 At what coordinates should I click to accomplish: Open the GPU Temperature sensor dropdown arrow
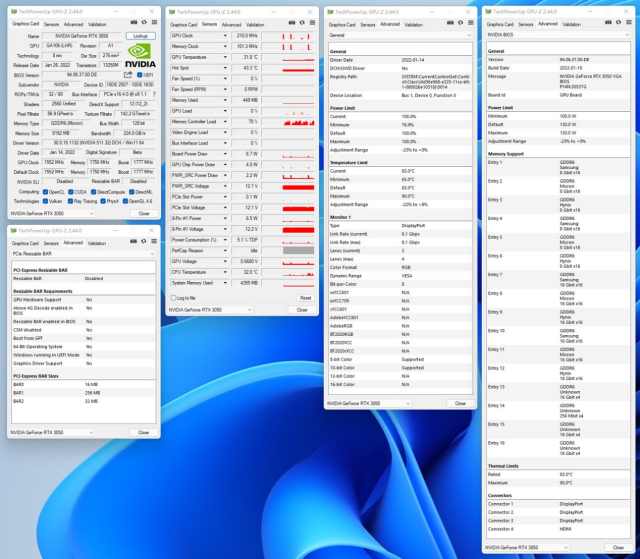tap(225, 58)
